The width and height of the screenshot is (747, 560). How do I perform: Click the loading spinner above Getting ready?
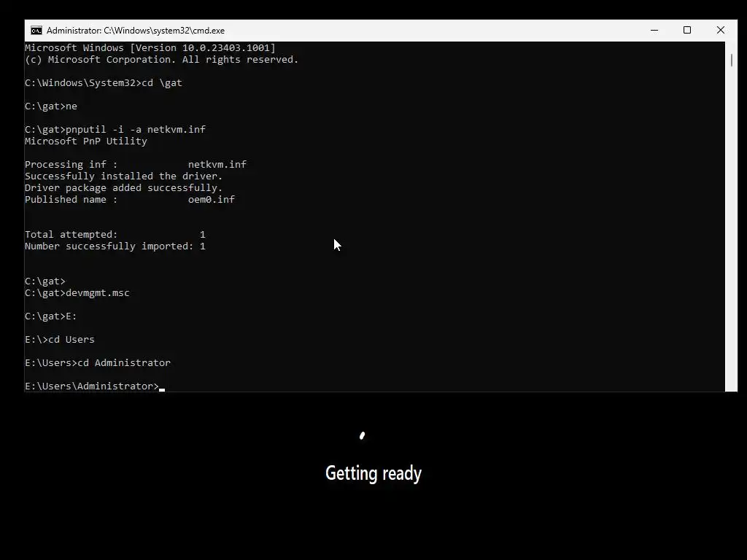point(362,435)
